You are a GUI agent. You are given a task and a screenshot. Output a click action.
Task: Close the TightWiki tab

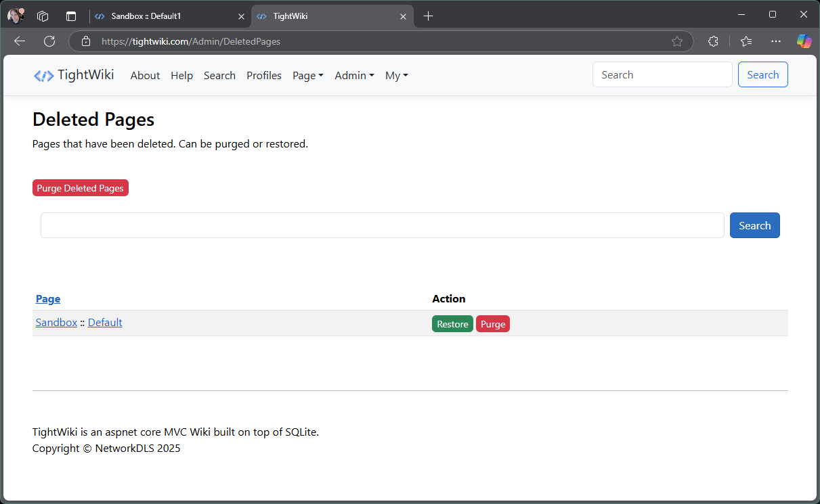pos(404,16)
